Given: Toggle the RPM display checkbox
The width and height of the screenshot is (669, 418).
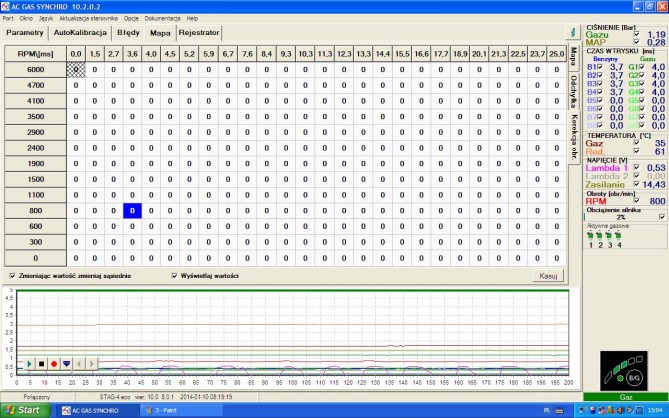Looking at the screenshot, I should (637, 200).
